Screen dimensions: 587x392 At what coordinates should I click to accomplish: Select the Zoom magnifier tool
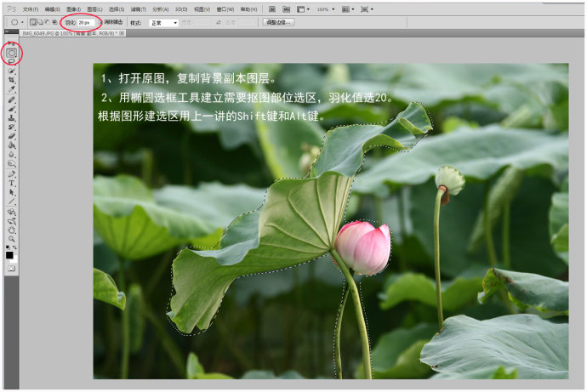coord(12,239)
